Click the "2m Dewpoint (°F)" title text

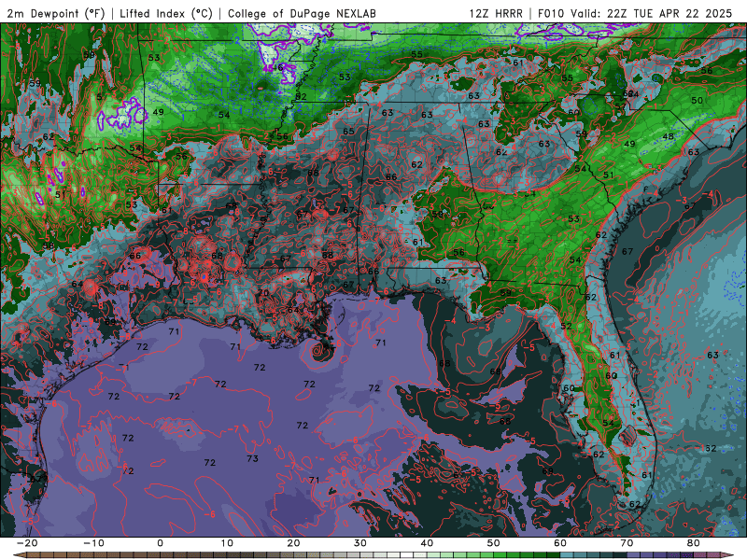coord(56,13)
